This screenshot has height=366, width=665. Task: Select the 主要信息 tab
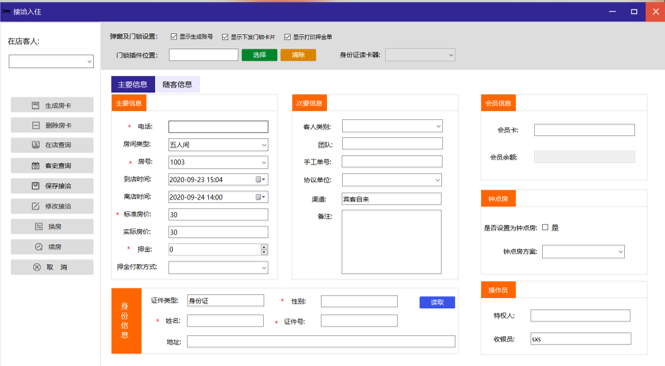[133, 84]
